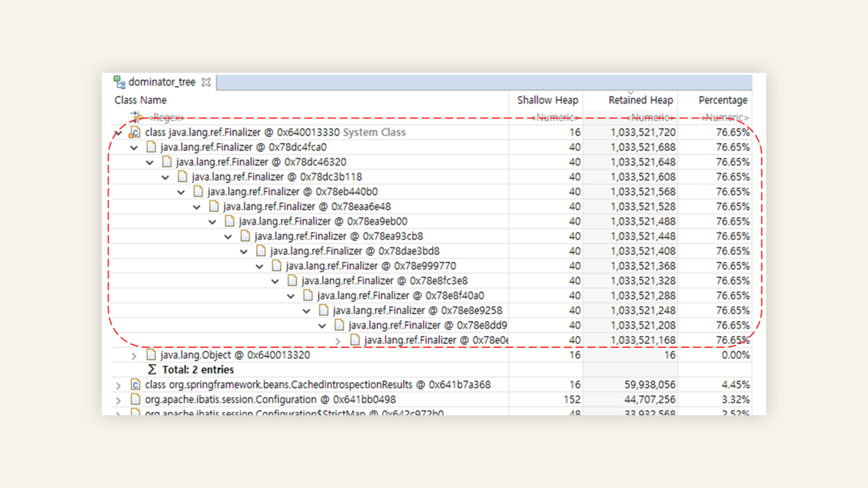Viewport: 868px width, 488px height.
Task: Sort by Shallow Heap column header
Action: point(547,100)
